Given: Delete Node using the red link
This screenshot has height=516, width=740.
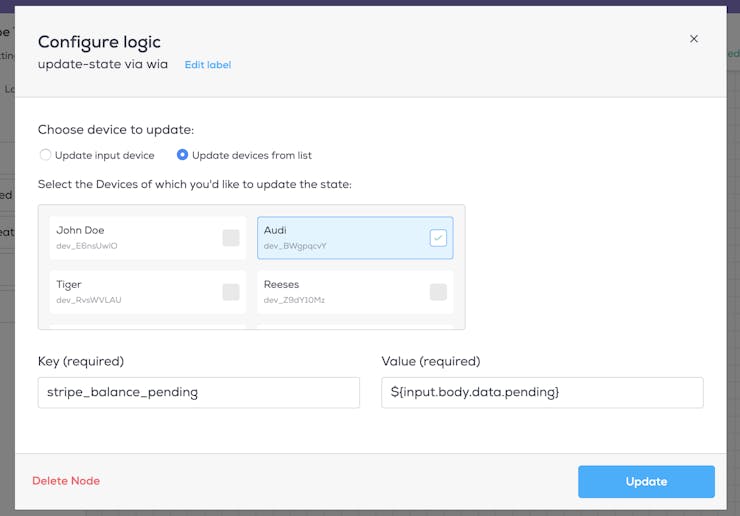Looking at the screenshot, I should pyautogui.click(x=66, y=481).
